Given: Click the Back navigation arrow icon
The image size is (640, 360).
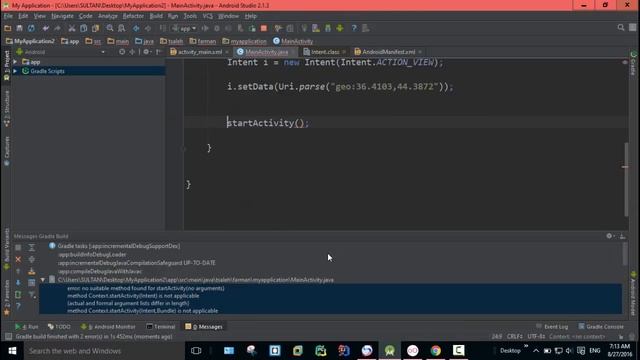Looking at the screenshot, I should [x=136, y=28].
